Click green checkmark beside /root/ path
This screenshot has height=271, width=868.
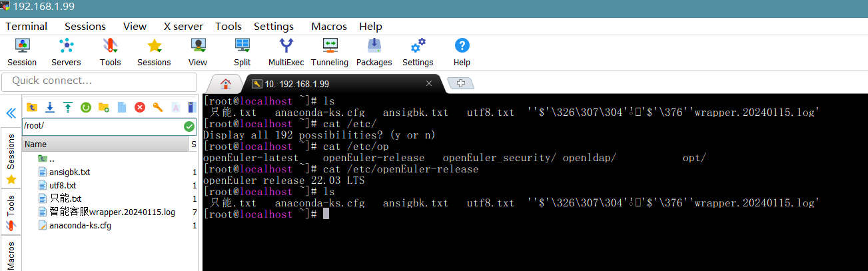coord(189,126)
